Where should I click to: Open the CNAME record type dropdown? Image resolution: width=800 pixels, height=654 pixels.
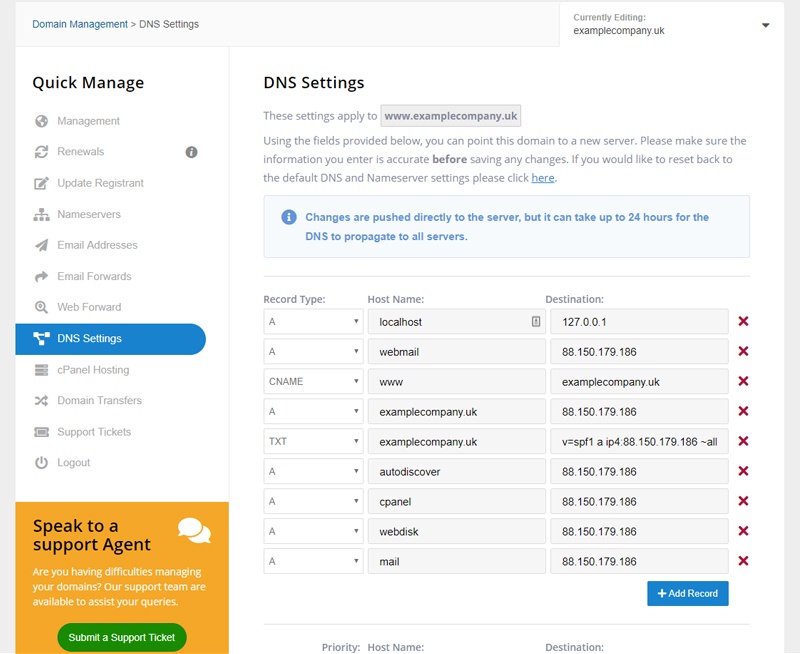[313, 382]
